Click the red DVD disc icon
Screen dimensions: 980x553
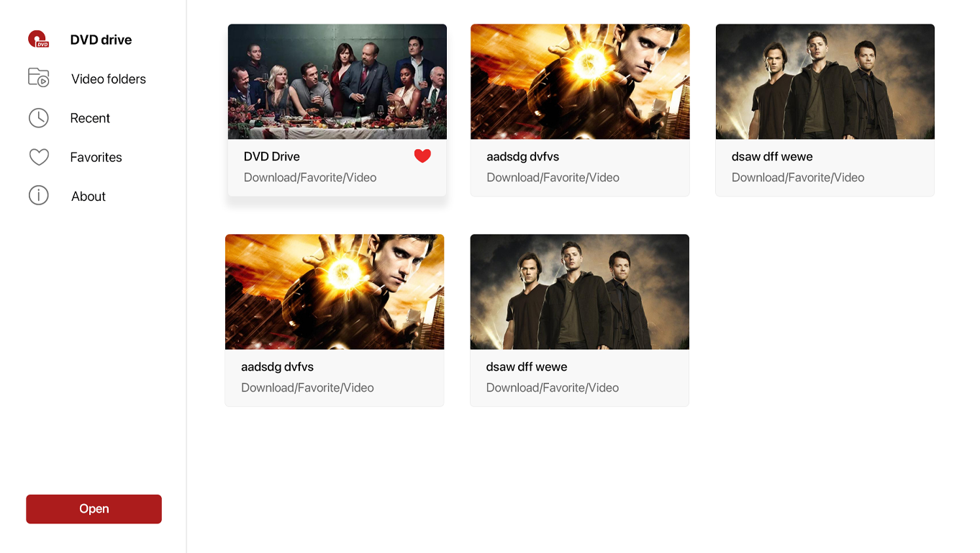point(38,39)
